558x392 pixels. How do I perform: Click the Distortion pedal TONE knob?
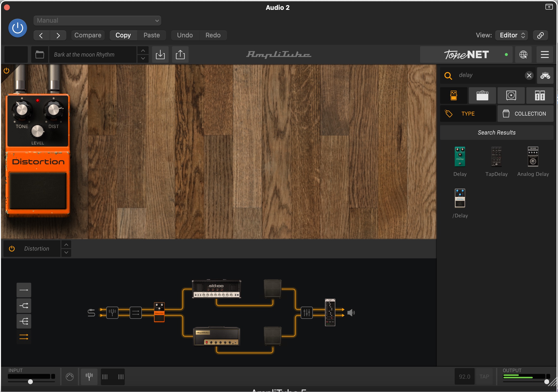[22, 110]
